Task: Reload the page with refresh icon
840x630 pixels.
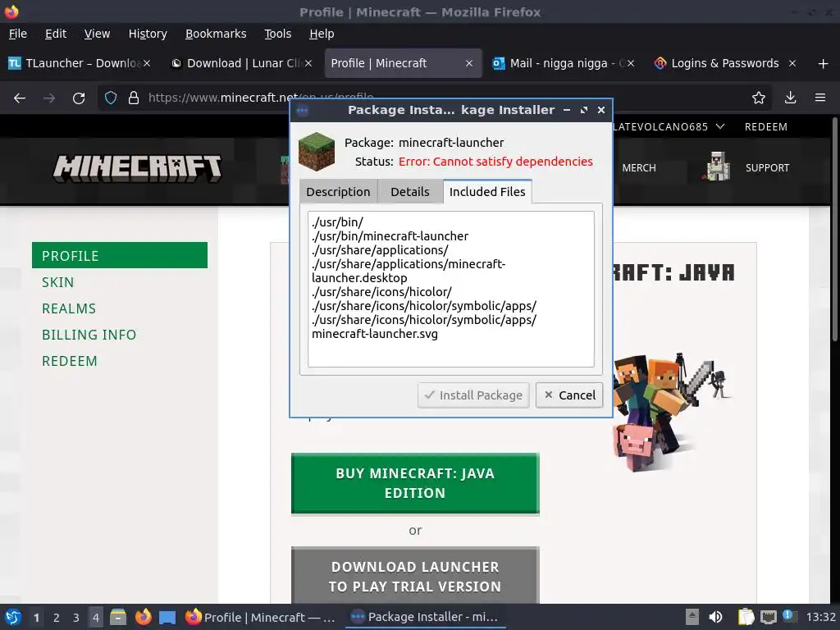Action: pos(79,98)
